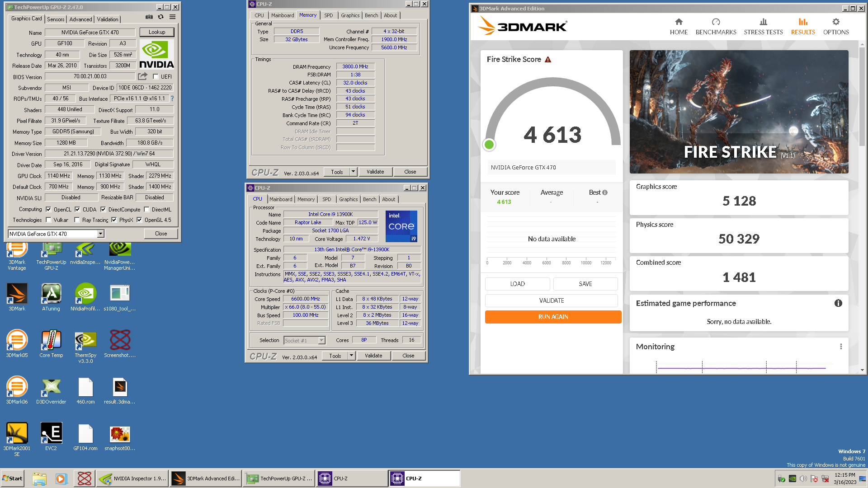The height and width of the screenshot is (488, 868).
Task: Click the GPU-Z refresh icon
Action: pyautogui.click(x=161, y=17)
